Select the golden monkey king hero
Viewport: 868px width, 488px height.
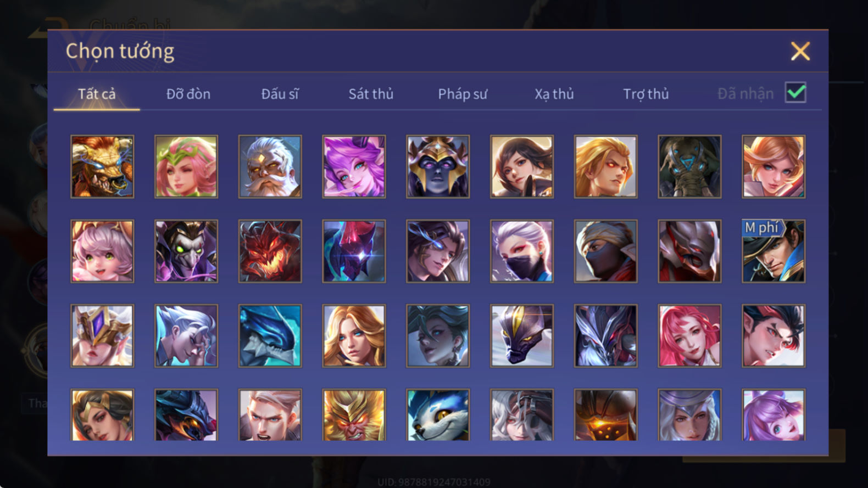354,415
